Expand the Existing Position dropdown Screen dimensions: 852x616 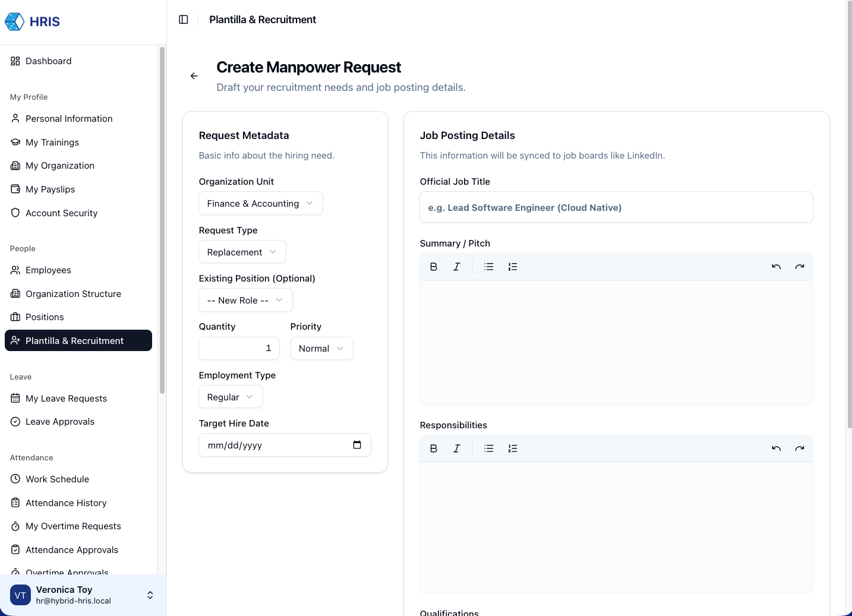click(245, 300)
